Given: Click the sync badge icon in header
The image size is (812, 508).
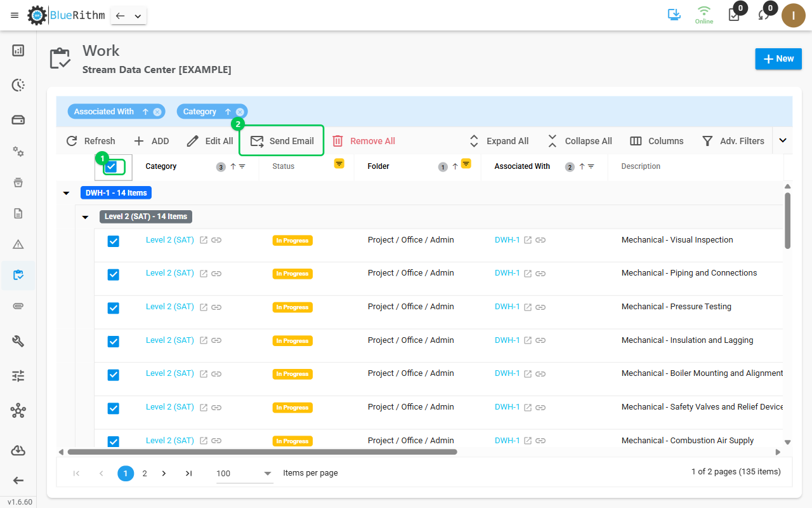Looking at the screenshot, I should [764, 15].
